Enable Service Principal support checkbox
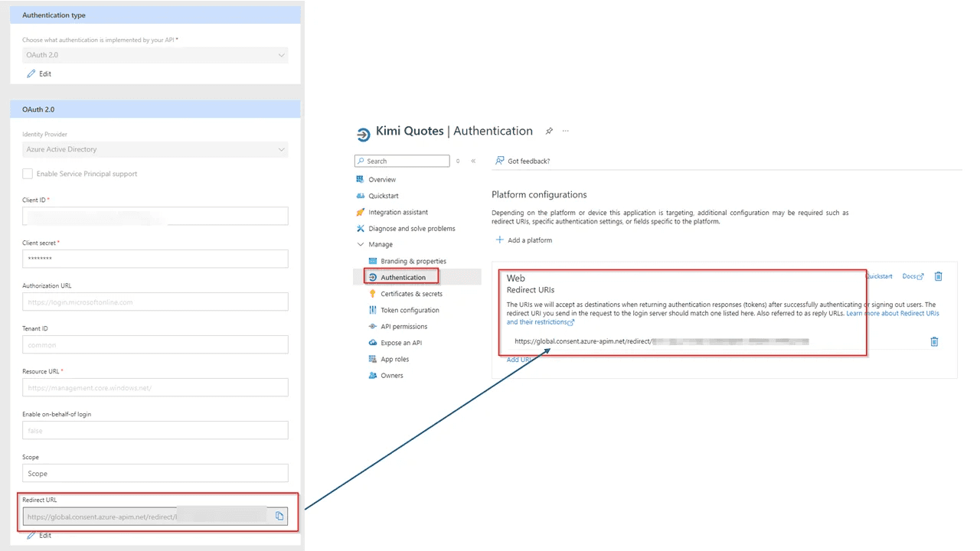Screen dimensions: 980x551 pyautogui.click(x=28, y=174)
